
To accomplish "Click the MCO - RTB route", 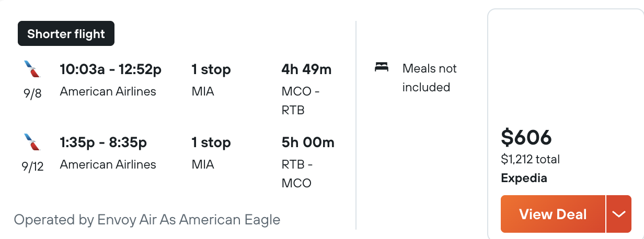I will point(301,101).
